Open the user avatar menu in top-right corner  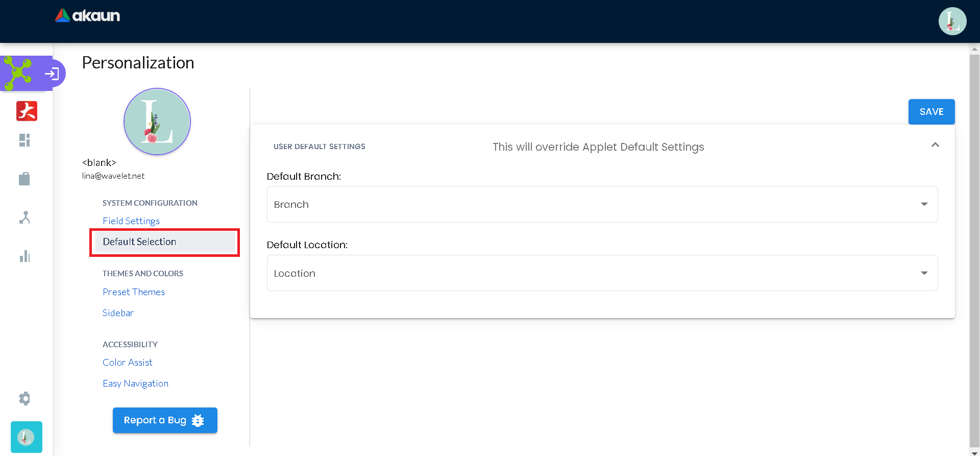coord(952,21)
